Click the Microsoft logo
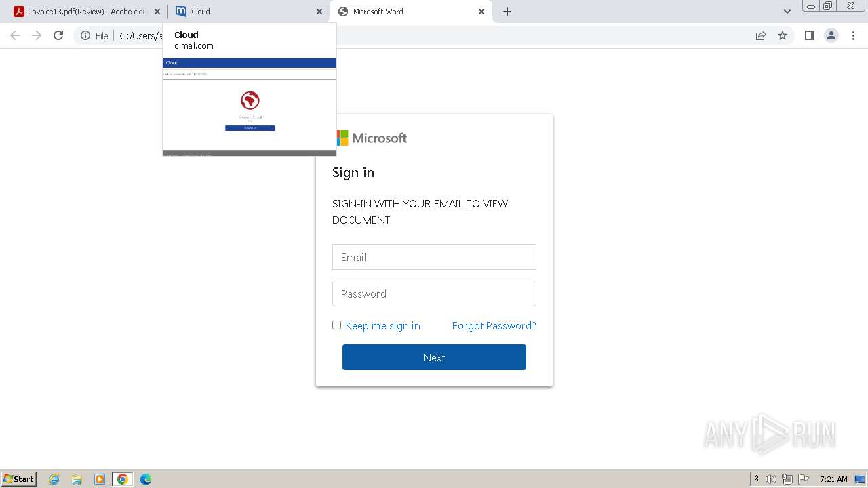The image size is (868, 488). click(372, 138)
